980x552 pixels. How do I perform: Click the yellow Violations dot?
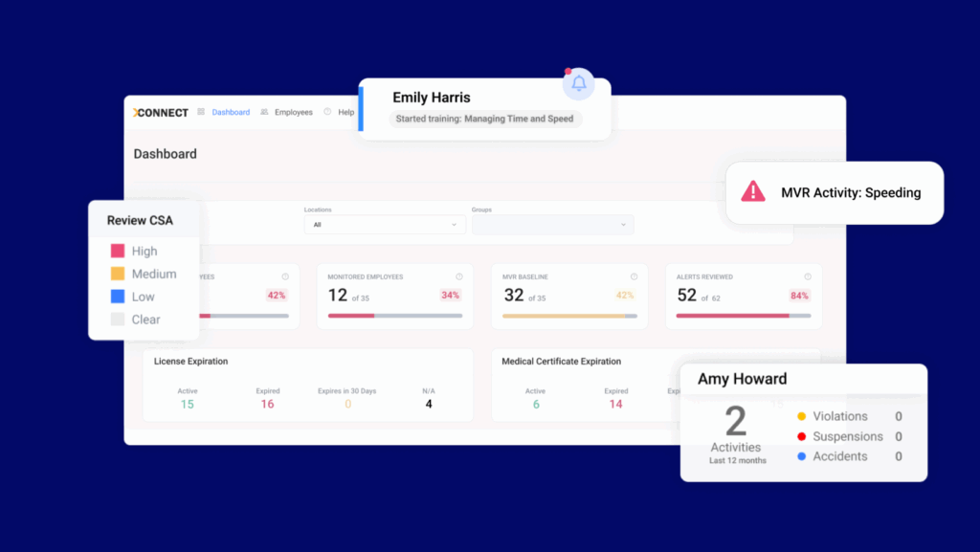click(x=802, y=416)
